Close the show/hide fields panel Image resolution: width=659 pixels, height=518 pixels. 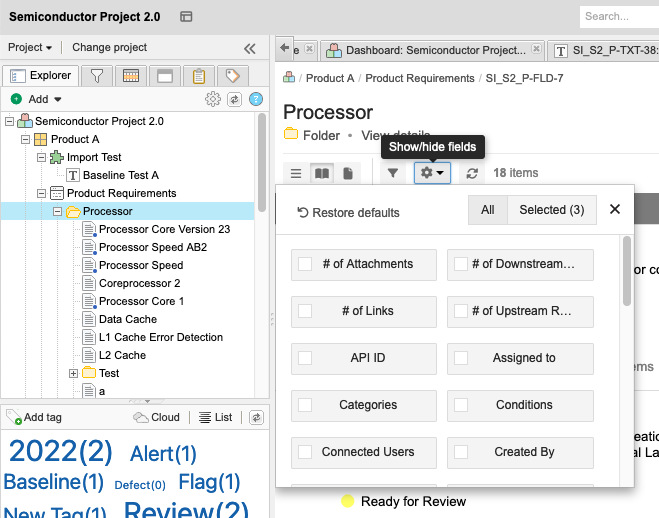(614, 209)
